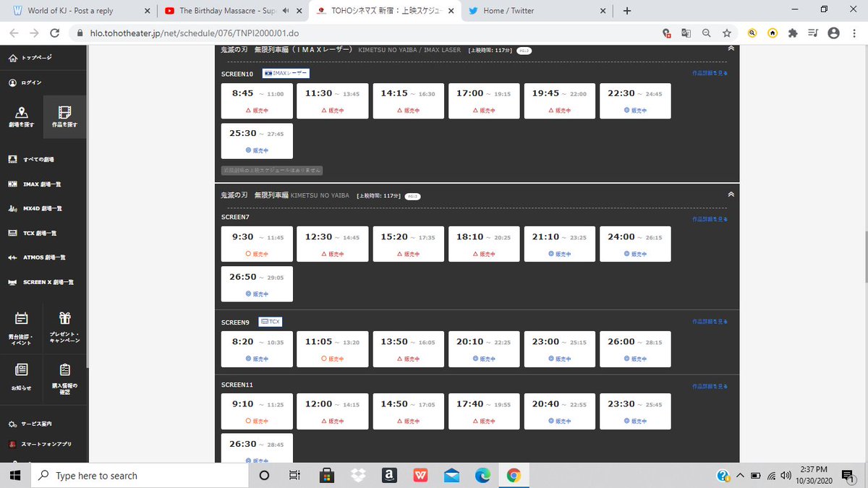Open the Chrome extensions puzzle icon
The width and height of the screenshot is (868, 488).
793,33
